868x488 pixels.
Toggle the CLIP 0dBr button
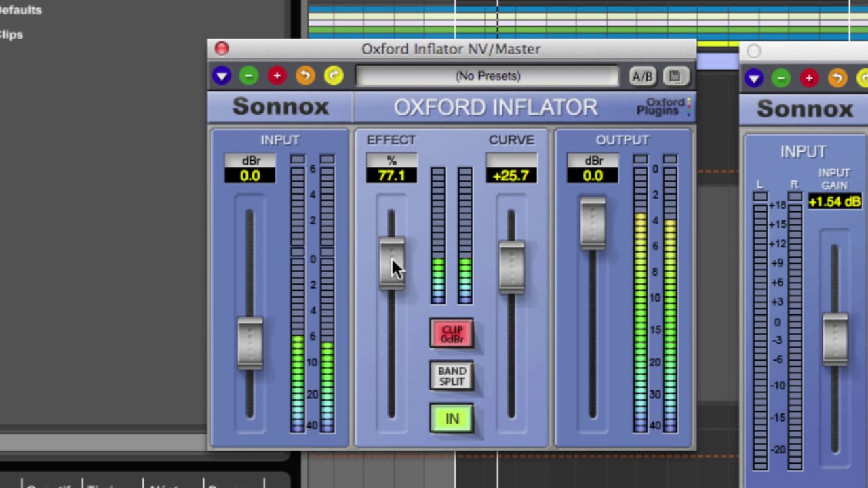tap(452, 334)
